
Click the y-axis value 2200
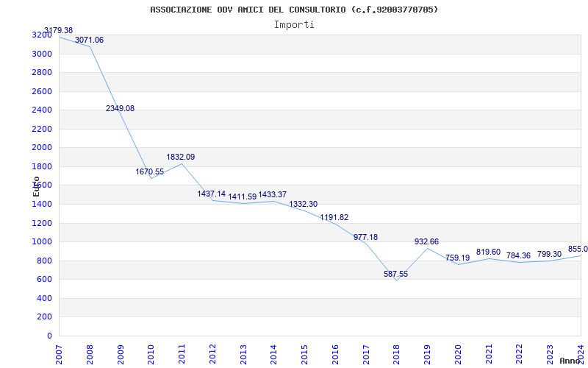point(42,129)
